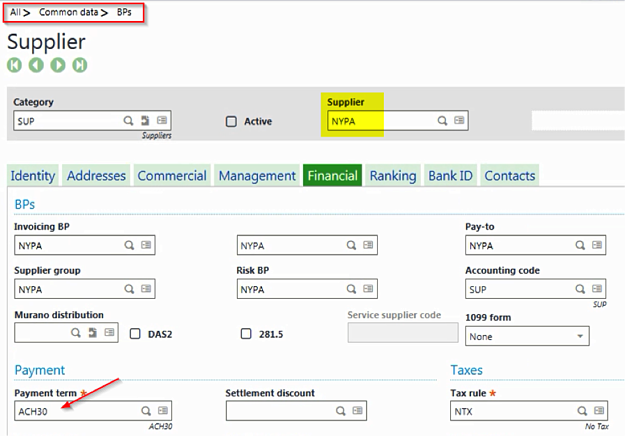The image size is (625, 436).
Task: Switch to the Bank ID tab
Action: click(x=450, y=176)
